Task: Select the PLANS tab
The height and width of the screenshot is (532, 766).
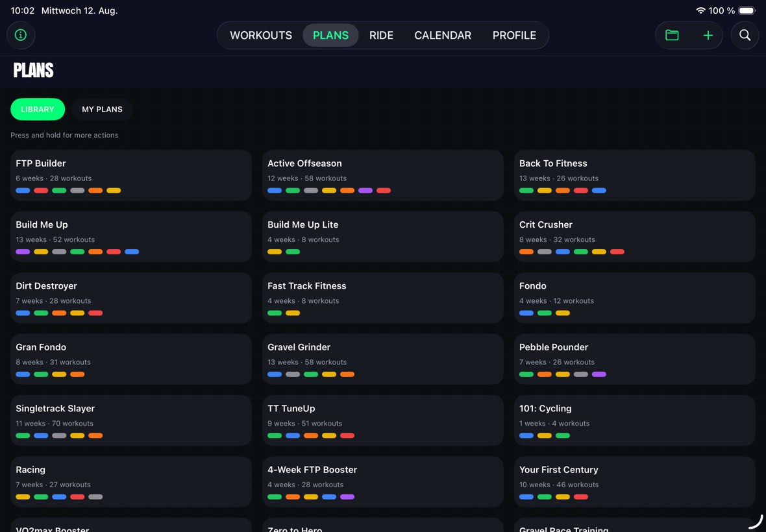Action: 330,35
